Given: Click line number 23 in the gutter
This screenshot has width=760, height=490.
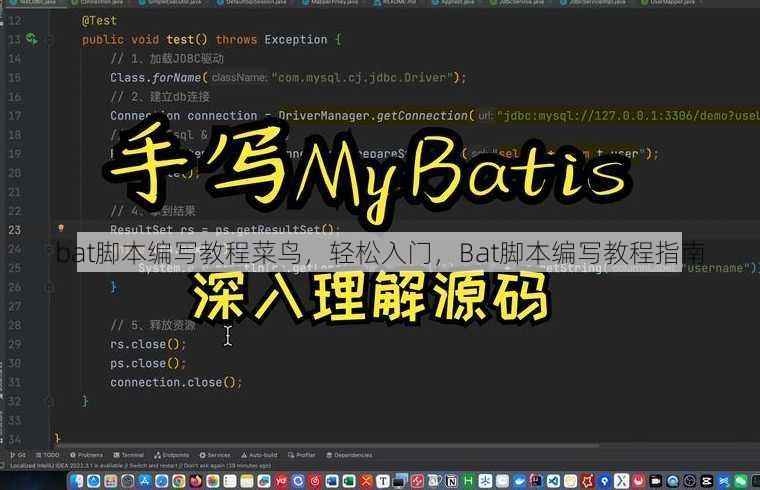Looking at the screenshot, I should [x=15, y=230].
